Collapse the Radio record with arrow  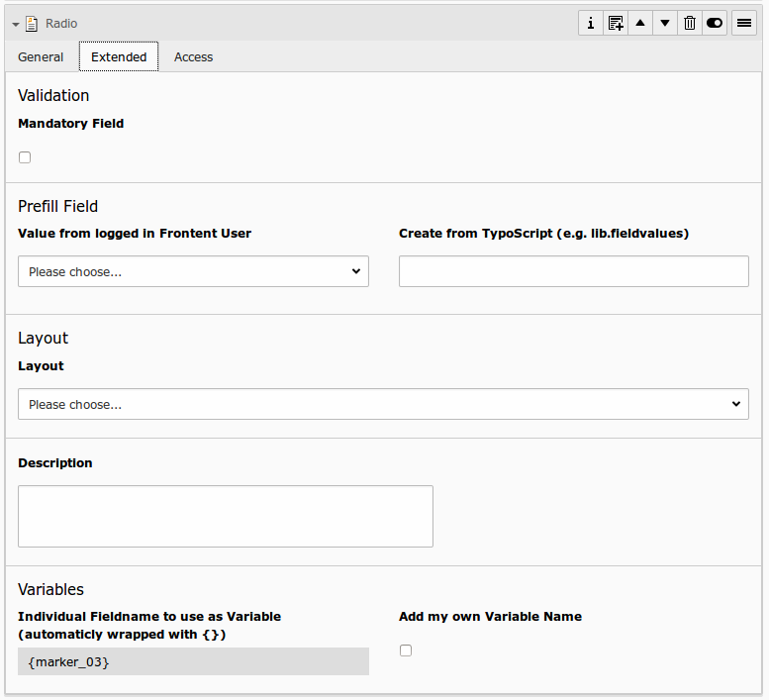pos(16,24)
